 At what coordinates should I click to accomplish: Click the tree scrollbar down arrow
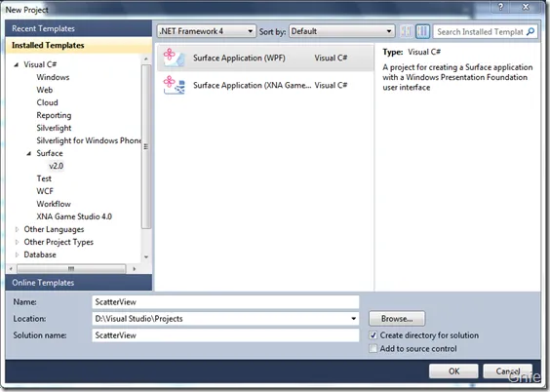click(x=146, y=256)
